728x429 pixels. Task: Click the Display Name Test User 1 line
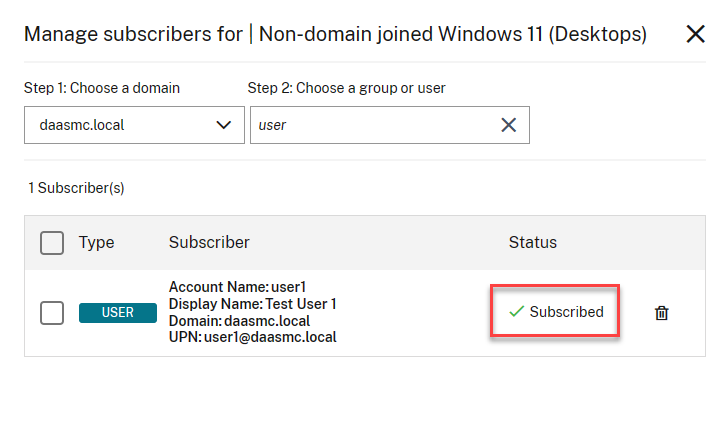coord(252,304)
